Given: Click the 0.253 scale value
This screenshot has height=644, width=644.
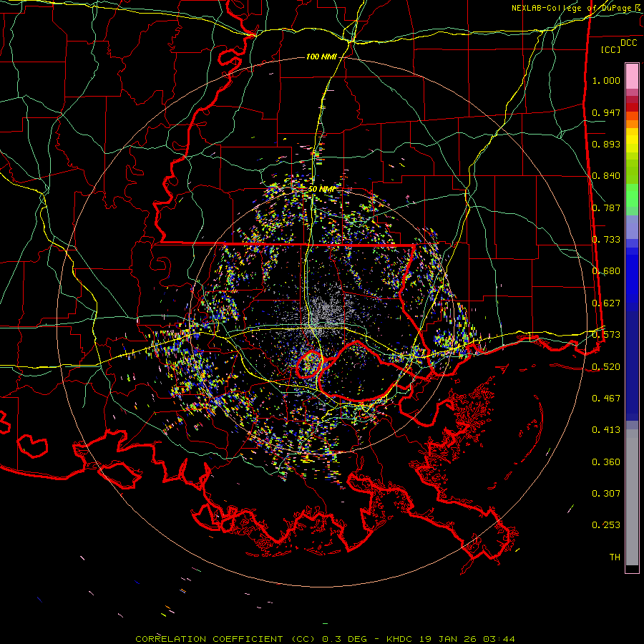Looking at the screenshot, I should point(606,525).
